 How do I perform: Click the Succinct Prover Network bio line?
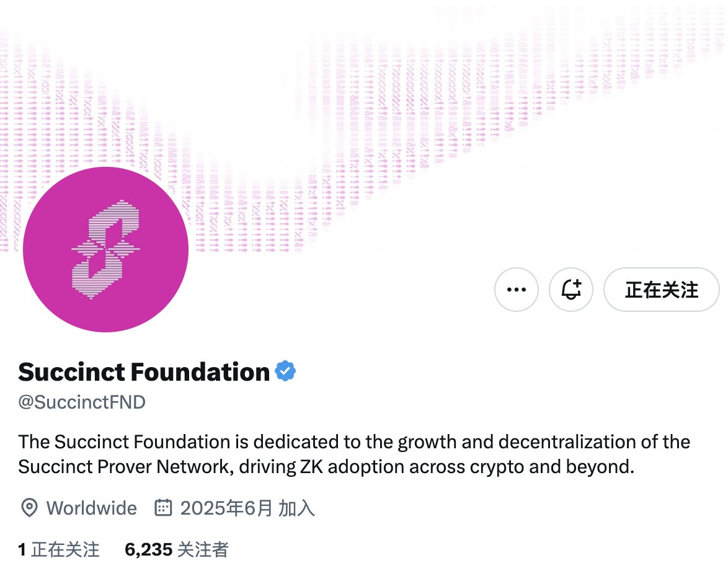point(326,467)
